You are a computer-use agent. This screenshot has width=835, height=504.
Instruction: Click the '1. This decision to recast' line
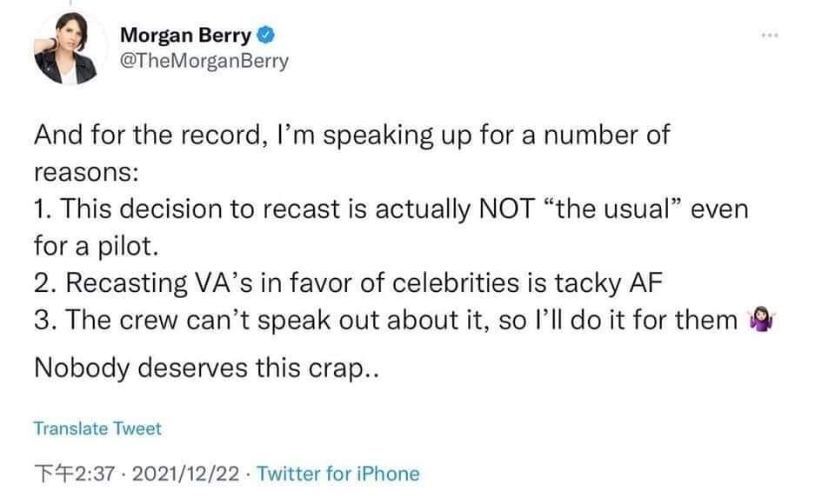(391, 209)
